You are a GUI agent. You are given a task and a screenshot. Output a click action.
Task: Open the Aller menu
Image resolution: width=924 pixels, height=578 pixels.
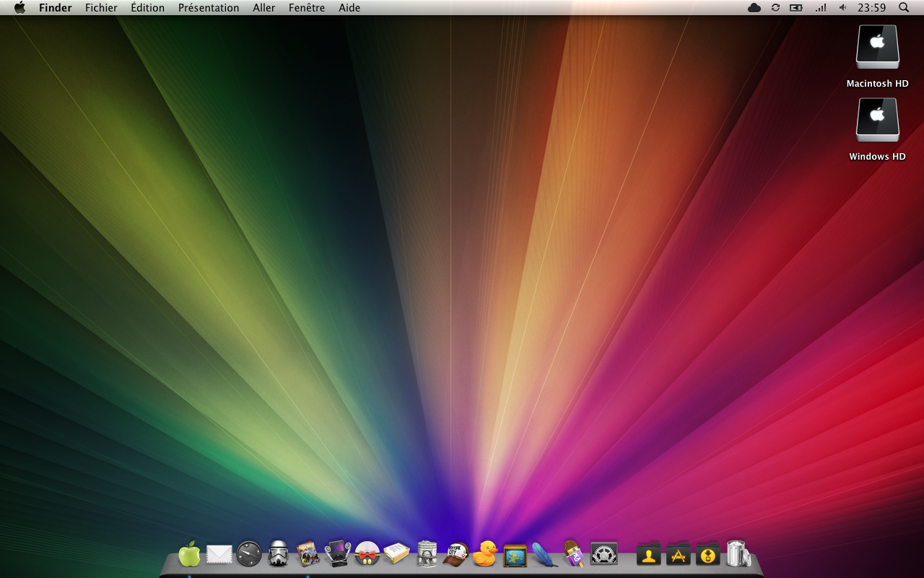pyautogui.click(x=264, y=8)
